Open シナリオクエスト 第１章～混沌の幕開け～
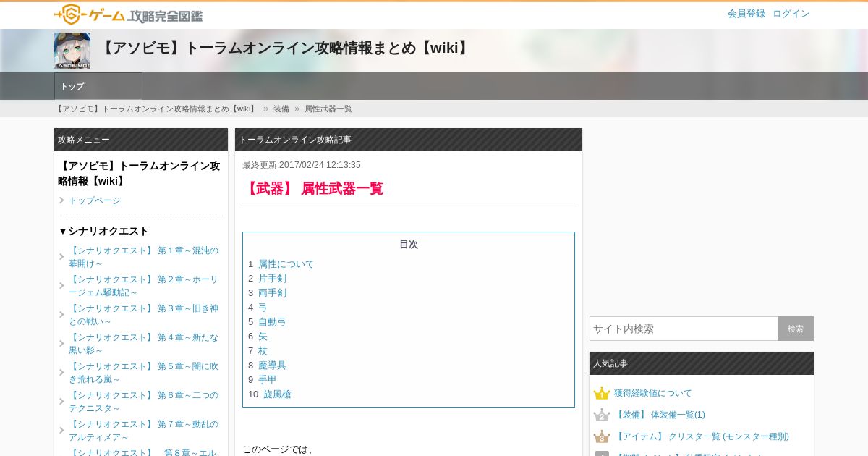The height and width of the screenshot is (456, 868). 143,257
